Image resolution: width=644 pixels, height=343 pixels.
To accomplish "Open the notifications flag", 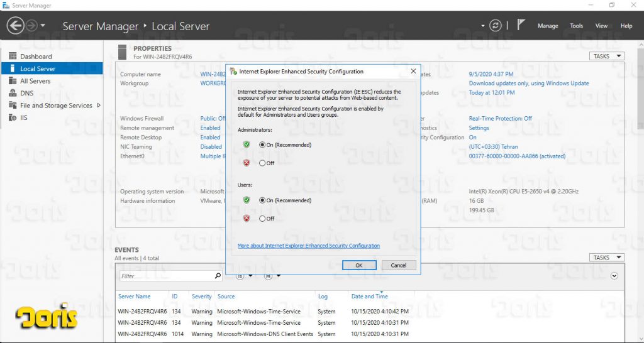I will pos(521,25).
